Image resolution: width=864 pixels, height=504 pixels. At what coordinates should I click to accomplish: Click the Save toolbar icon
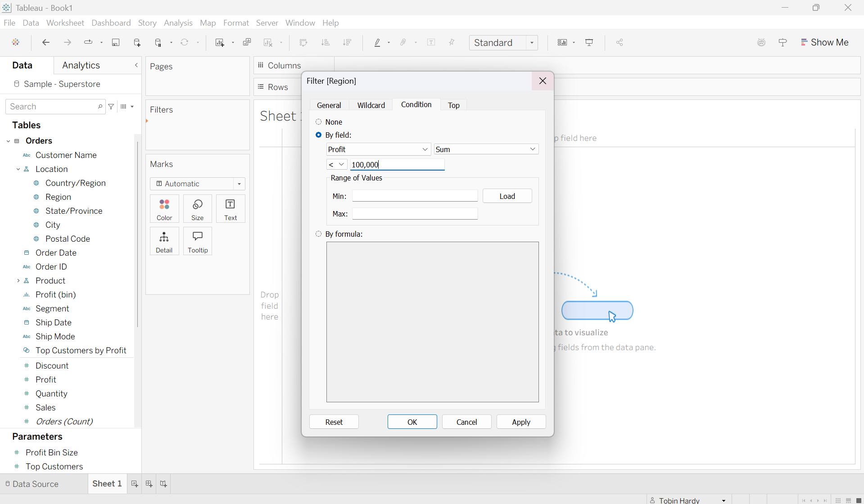coord(116,42)
